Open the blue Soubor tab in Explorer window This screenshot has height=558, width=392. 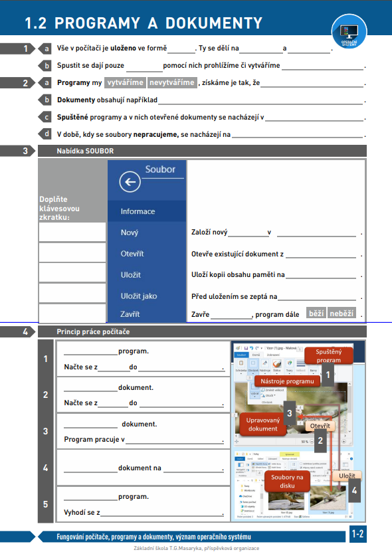pos(240,459)
